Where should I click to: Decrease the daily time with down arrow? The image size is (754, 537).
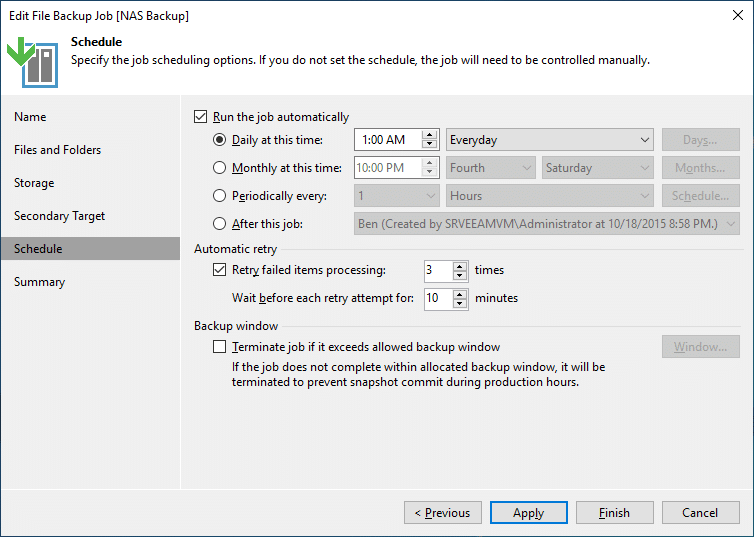pyautogui.click(x=429, y=145)
